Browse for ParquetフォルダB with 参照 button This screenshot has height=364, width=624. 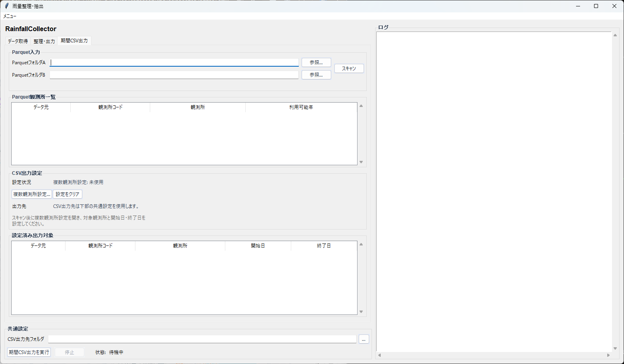[316, 75]
